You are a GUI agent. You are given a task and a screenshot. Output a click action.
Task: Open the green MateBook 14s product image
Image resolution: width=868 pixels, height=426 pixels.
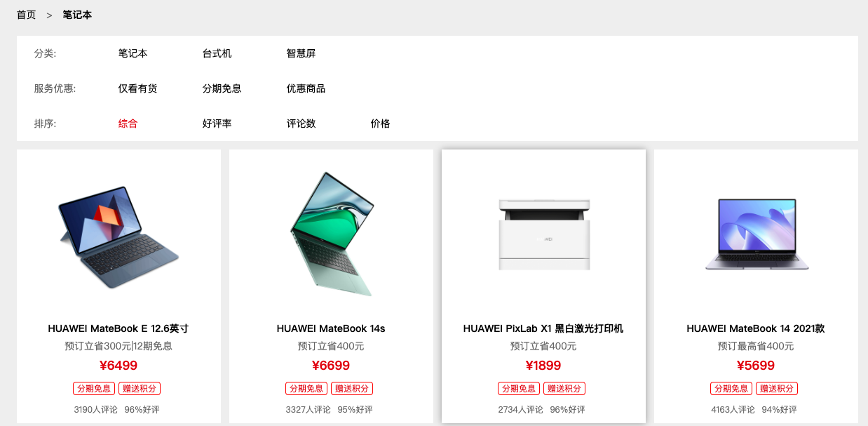point(331,234)
